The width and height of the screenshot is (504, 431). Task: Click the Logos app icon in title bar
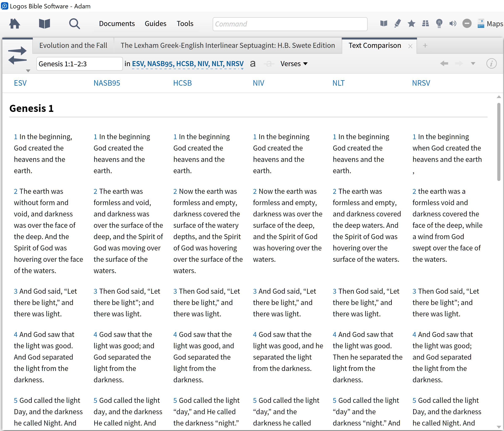5,6
